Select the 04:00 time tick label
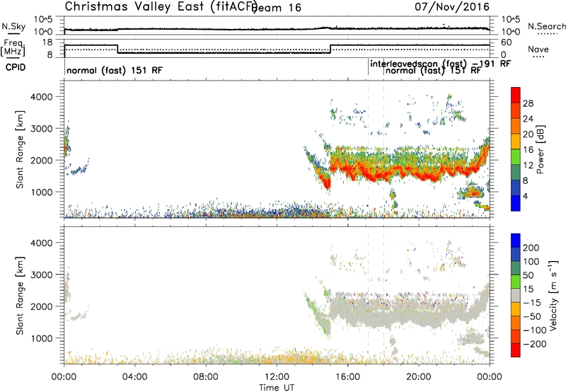The image size is (566, 392). click(x=134, y=377)
